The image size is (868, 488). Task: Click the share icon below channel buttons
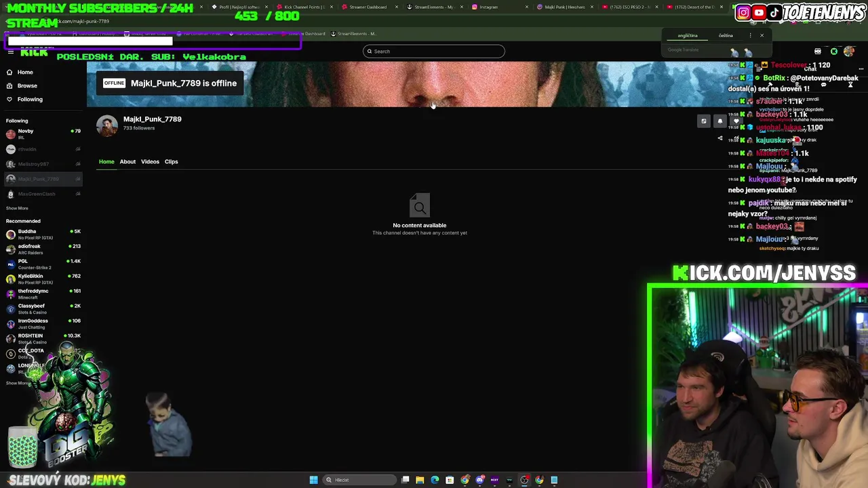[720, 138]
